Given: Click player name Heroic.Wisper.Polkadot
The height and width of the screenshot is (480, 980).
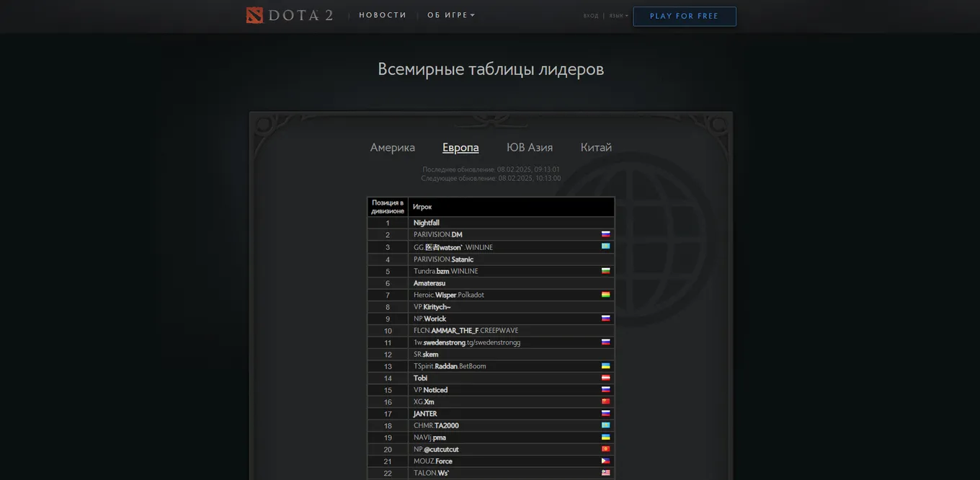Looking at the screenshot, I should pos(449,295).
